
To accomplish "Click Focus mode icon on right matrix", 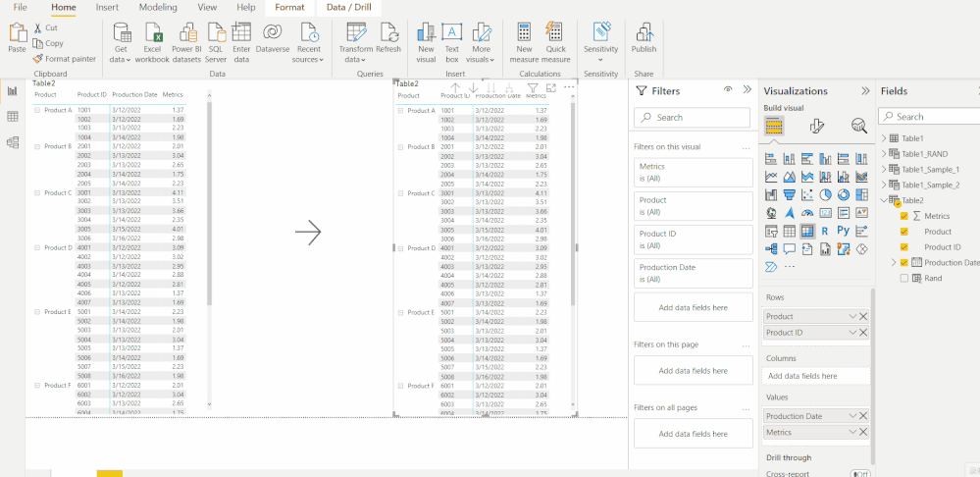I will coord(550,88).
